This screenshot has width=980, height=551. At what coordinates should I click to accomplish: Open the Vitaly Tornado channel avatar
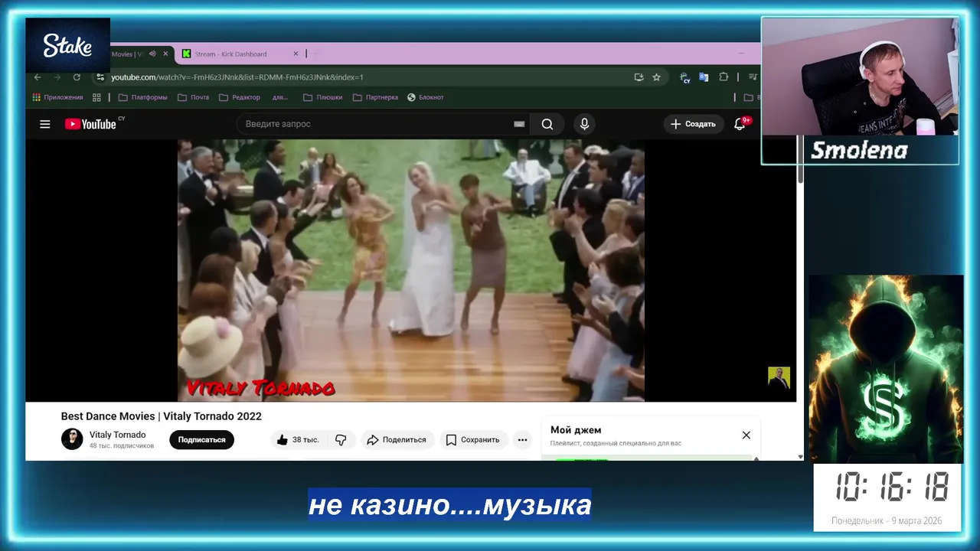pyautogui.click(x=72, y=439)
